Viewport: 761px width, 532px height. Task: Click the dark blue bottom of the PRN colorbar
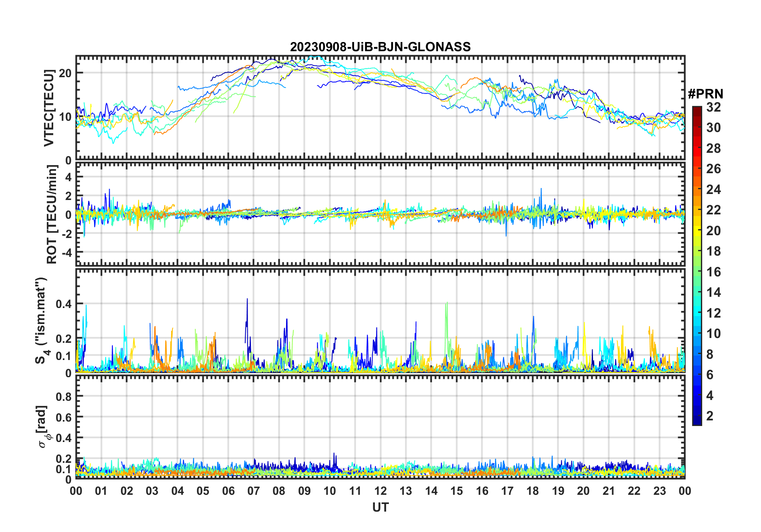[x=697, y=422]
